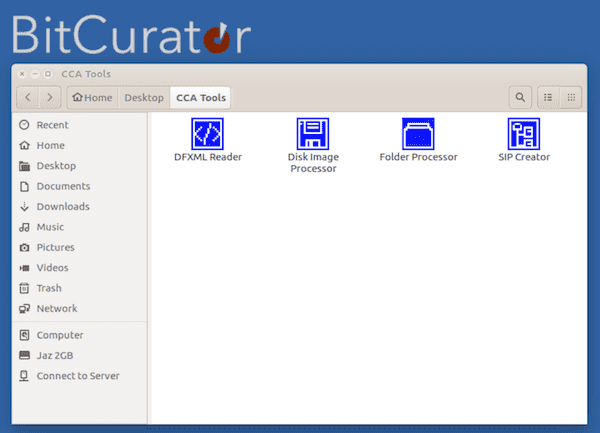This screenshot has height=433, width=600.
Task: Open Downloads in the sidebar
Action: [x=80, y=207]
